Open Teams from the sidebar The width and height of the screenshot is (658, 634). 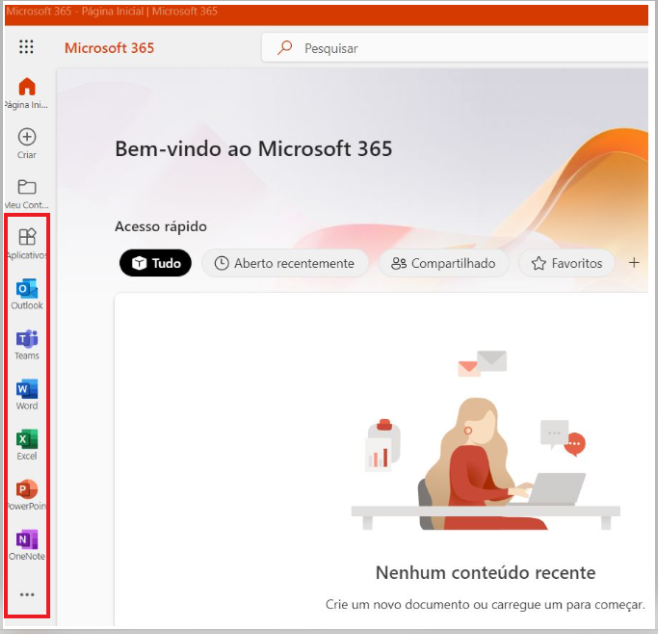pyautogui.click(x=27, y=339)
